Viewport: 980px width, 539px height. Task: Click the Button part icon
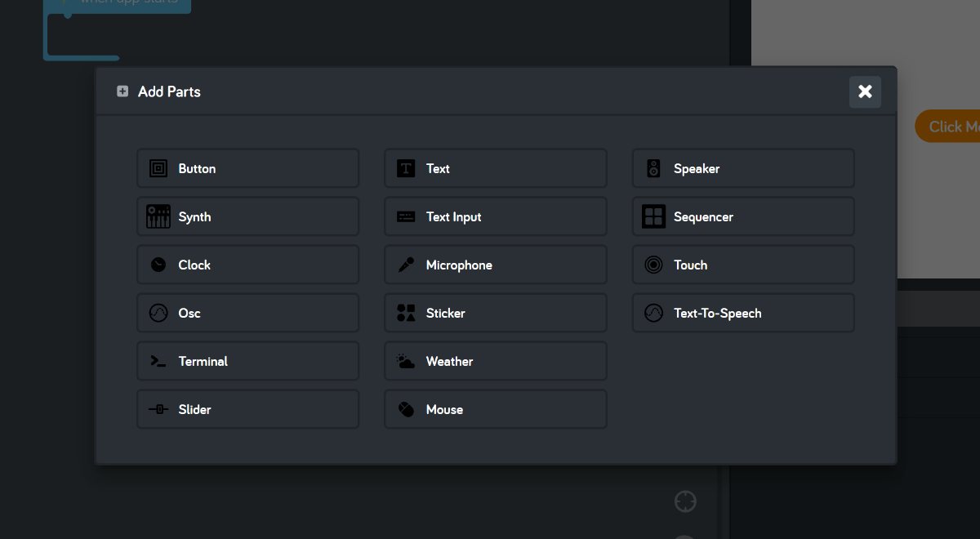point(158,168)
